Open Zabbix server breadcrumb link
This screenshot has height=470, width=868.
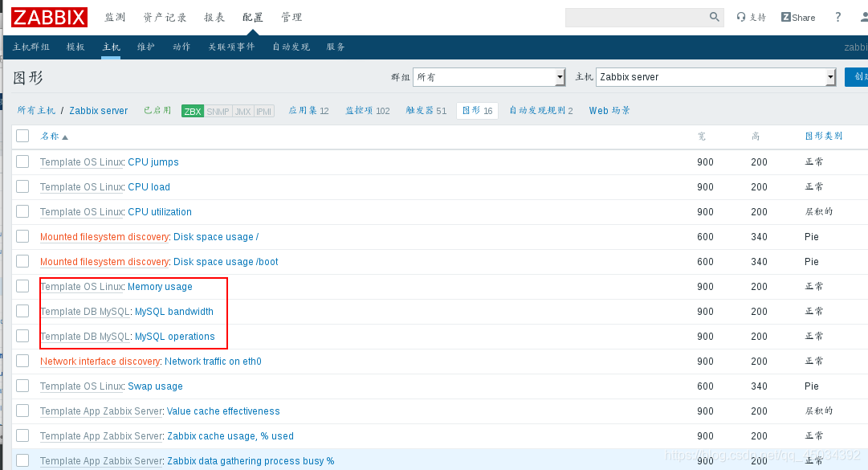tap(99, 111)
